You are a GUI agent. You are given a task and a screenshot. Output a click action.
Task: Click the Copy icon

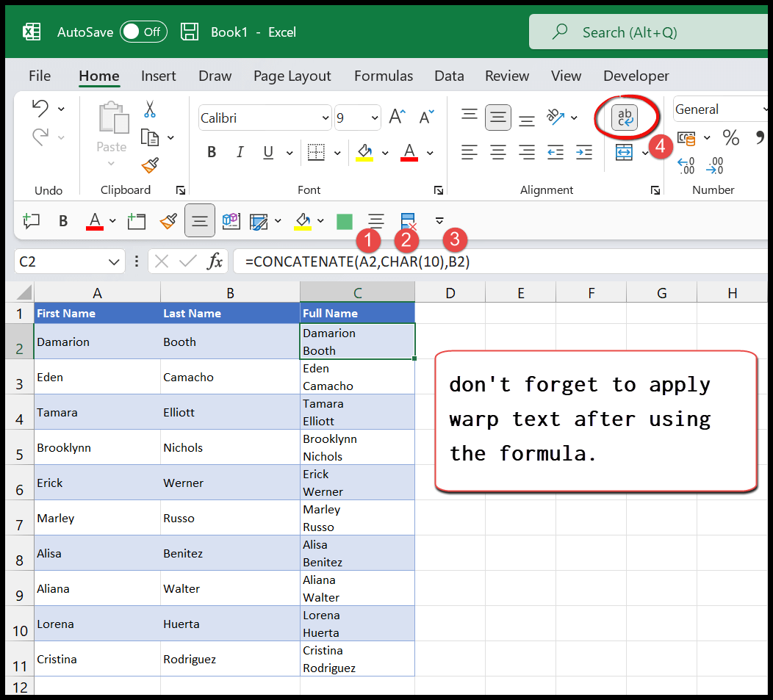pos(149,137)
